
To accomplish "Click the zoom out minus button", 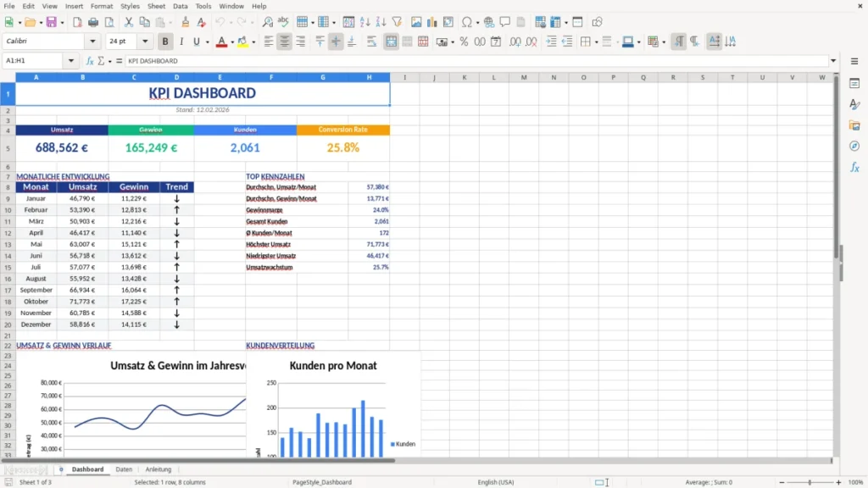I will (782, 482).
